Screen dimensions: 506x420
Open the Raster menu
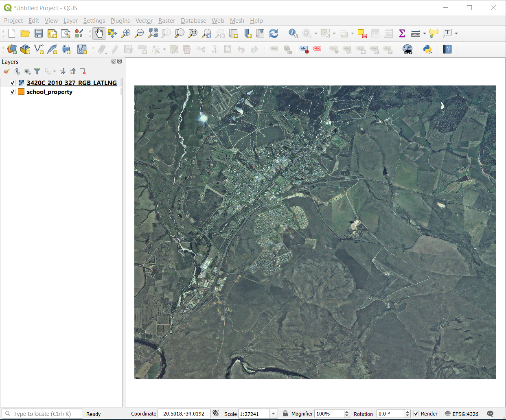(x=166, y=21)
